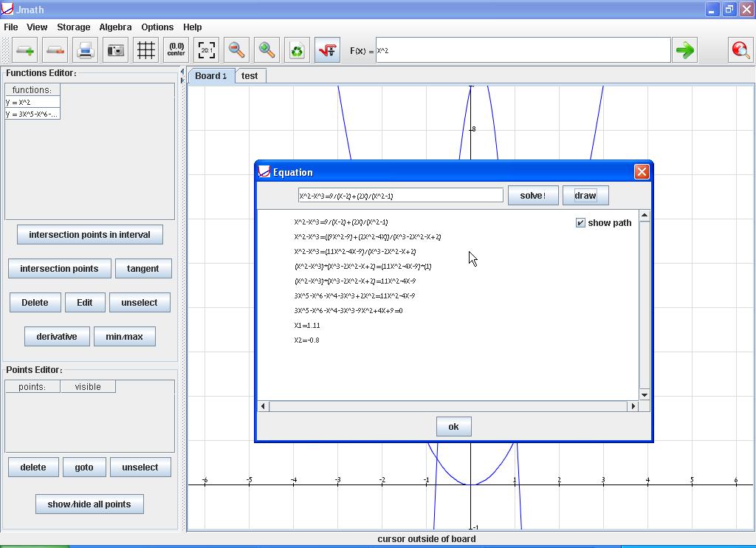Click the camera snapshot icon
Image resolution: width=756 pixels, height=548 pixels.
116,50
